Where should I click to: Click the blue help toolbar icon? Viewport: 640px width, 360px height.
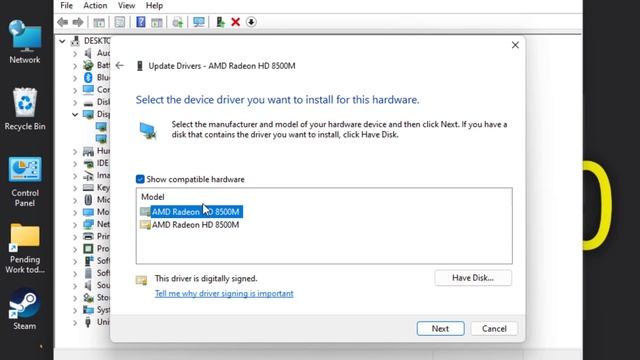[140, 22]
